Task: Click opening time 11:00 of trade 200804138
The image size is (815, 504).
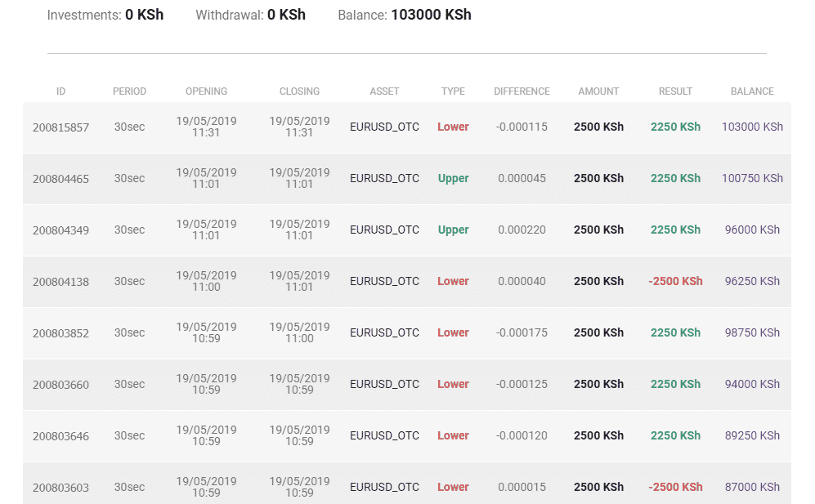Action: (x=206, y=288)
